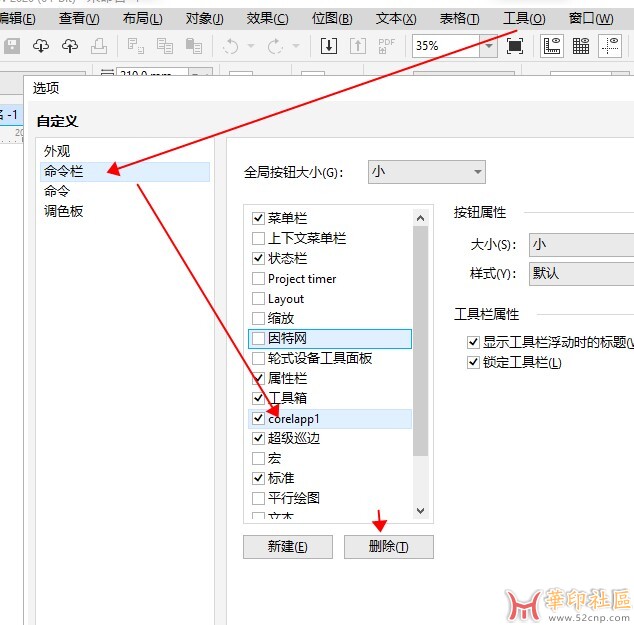Check the 宏 checkbox
The height and width of the screenshot is (625, 634).
pyautogui.click(x=258, y=458)
